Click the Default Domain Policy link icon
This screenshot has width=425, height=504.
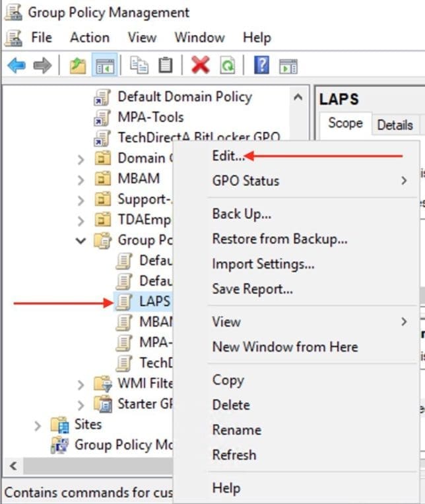pyautogui.click(x=102, y=97)
